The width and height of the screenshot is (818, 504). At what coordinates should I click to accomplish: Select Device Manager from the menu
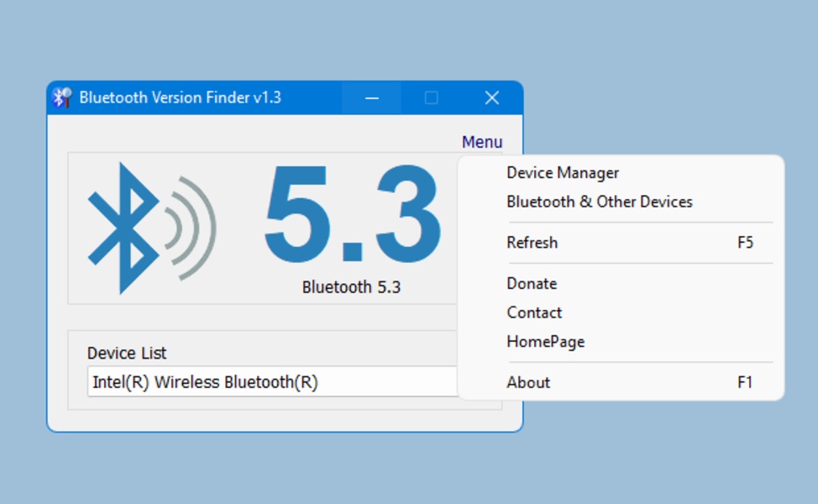click(563, 173)
